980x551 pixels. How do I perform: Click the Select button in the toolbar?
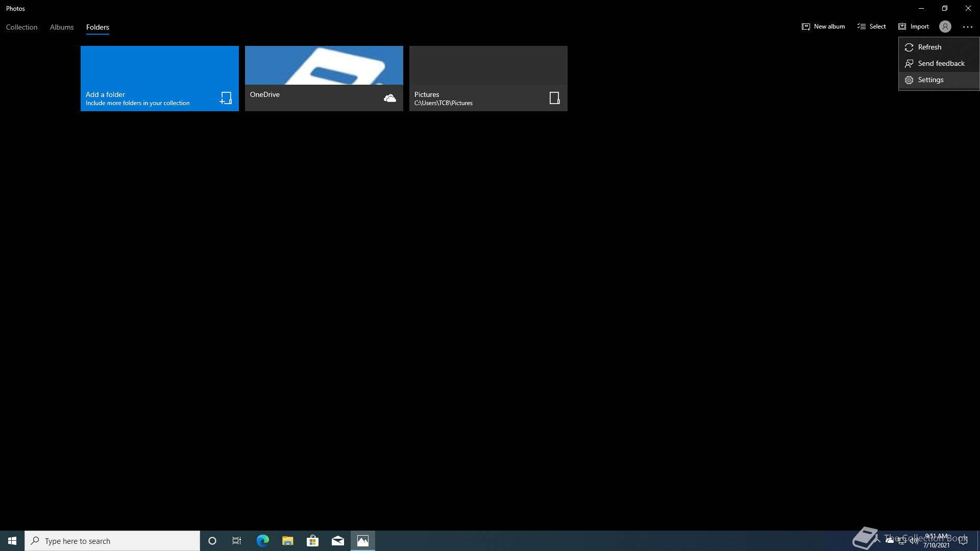click(871, 27)
